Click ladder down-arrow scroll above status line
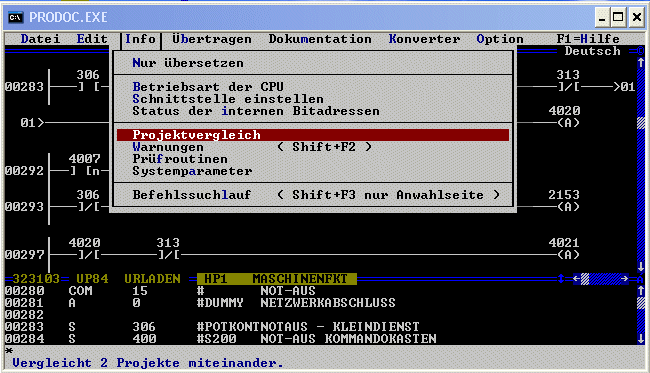This screenshot has width=650, height=373. coord(641,266)
